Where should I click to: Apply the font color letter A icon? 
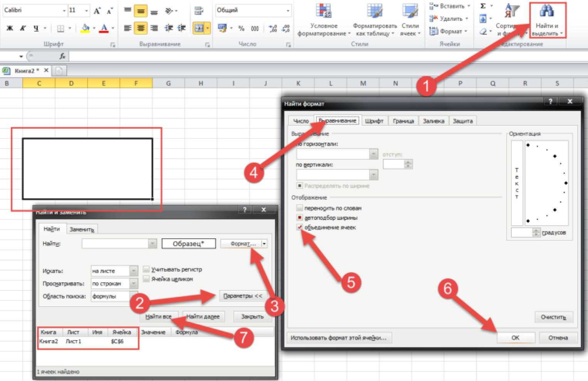click(x=104, y=28)
